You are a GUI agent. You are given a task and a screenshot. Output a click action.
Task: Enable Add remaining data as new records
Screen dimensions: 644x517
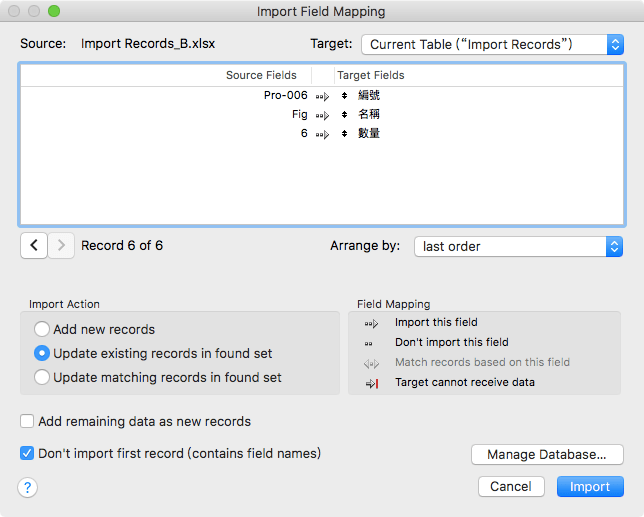(28, 421)
